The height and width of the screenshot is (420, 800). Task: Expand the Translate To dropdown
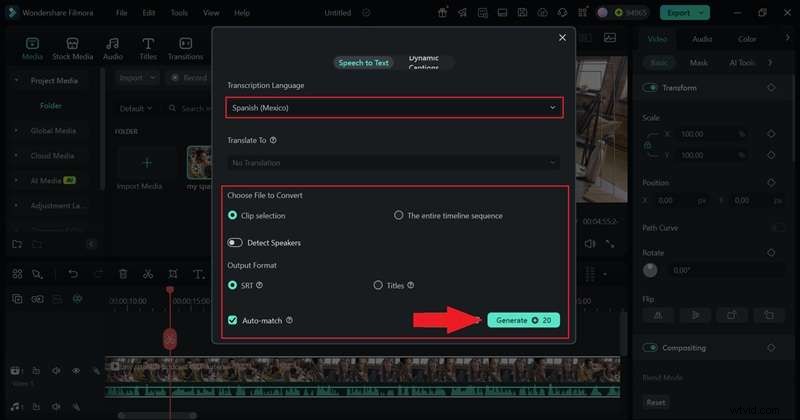[x=392, y=162]
